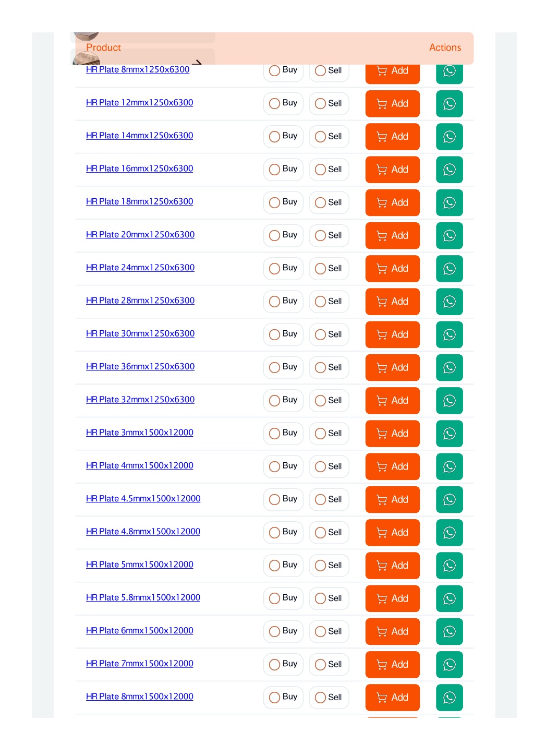534x756 pixels.
Task: Select Buy for HR Plate 14mmx1250x6300
Action: [283, 136]
